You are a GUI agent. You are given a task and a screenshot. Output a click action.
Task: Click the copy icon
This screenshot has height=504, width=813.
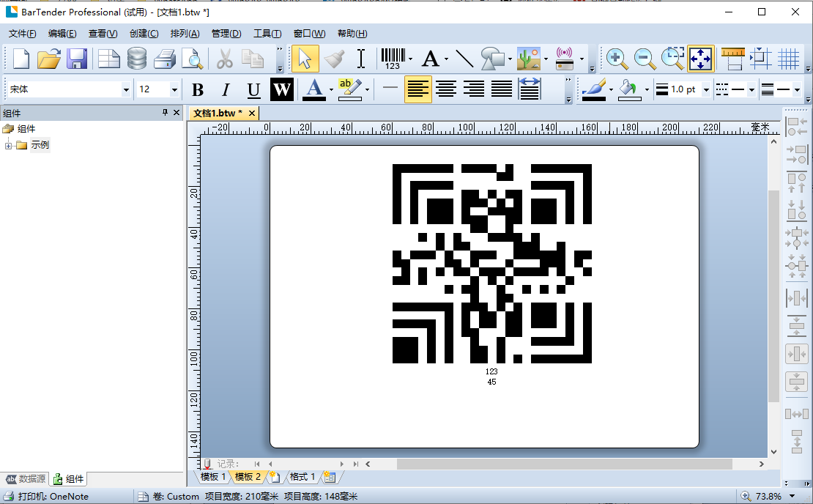coord(253,58)
